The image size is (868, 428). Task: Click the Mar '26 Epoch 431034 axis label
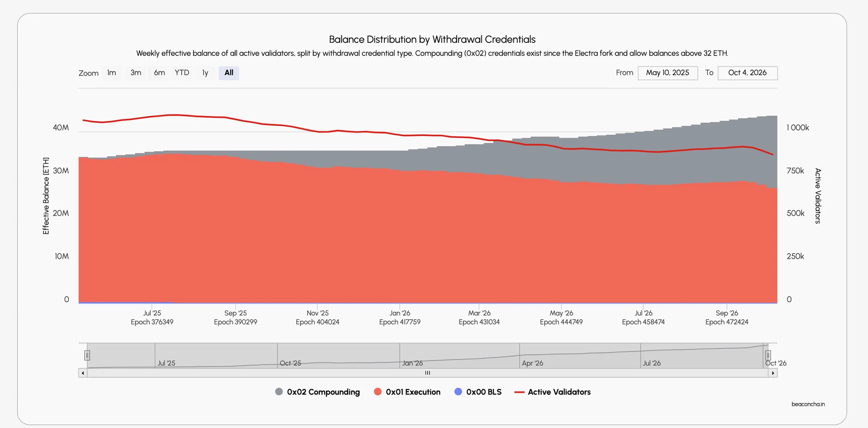point(479,317)
